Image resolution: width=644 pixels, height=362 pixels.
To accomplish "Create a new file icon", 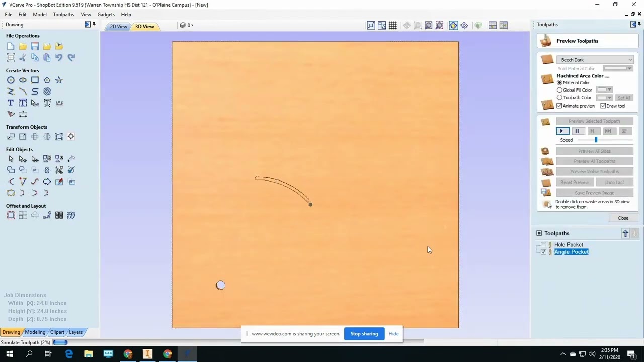I will [11, 46].
